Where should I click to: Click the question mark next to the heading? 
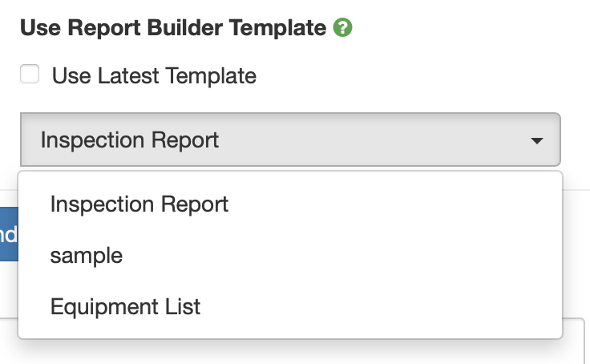(x=344, y=28)
